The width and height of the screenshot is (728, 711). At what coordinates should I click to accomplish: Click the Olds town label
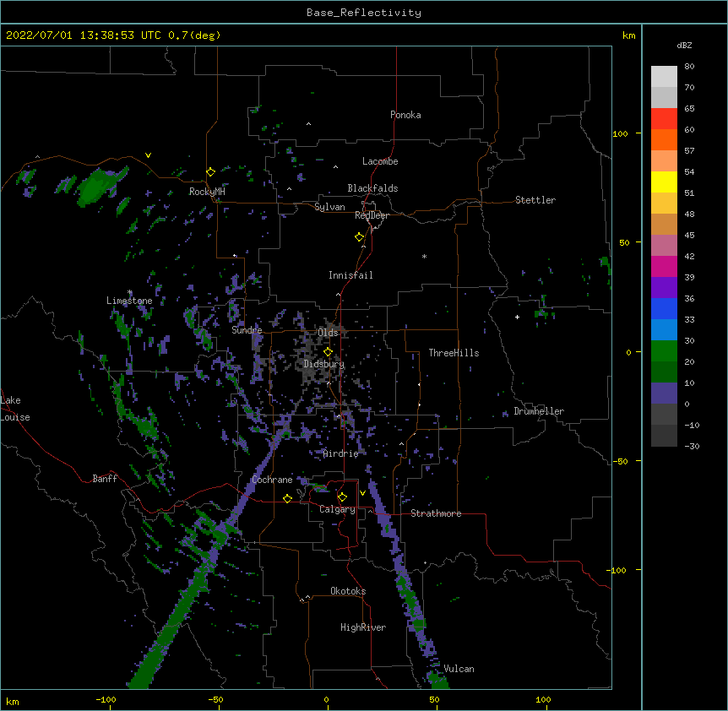328,333
